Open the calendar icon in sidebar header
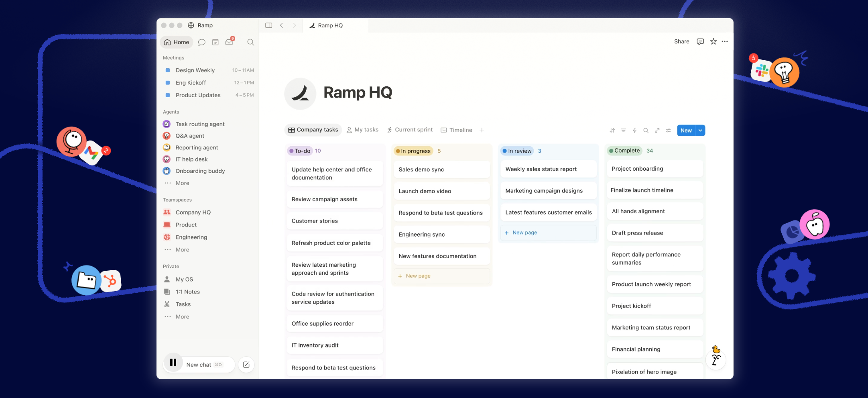Image resolution: width=868 pixels, height=398 pixels. point(215,42)
